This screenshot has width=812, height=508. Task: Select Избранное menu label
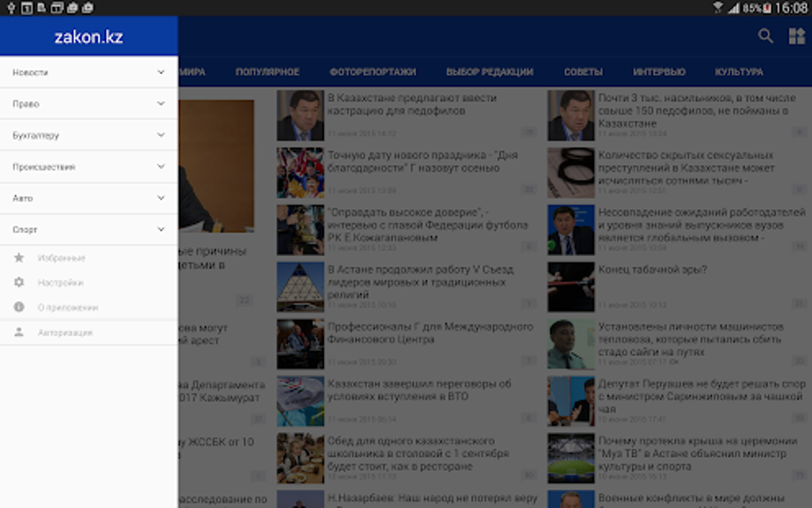click(x=61, y=258)
